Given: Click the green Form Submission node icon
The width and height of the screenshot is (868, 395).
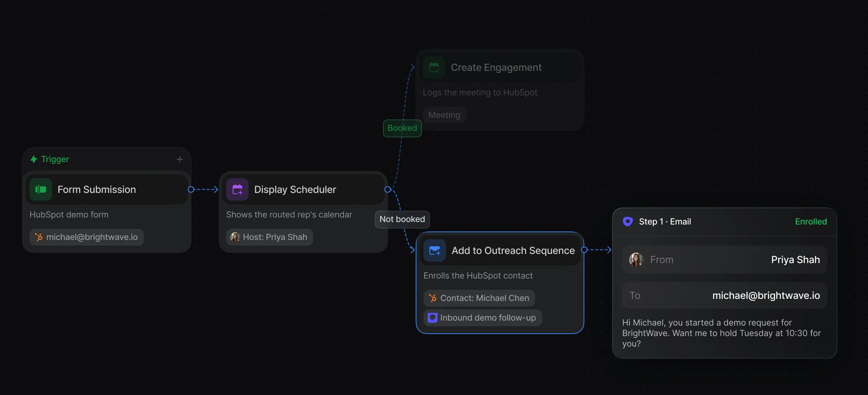Looking at the screenshot, I should click(41, 189).
